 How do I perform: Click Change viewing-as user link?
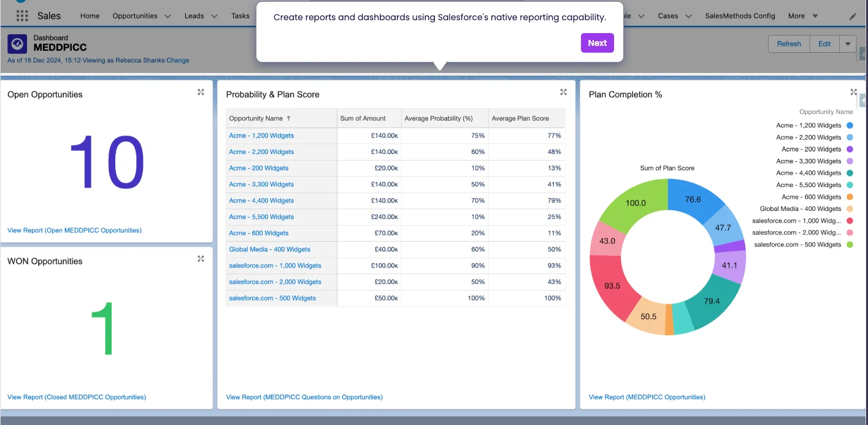178,60
